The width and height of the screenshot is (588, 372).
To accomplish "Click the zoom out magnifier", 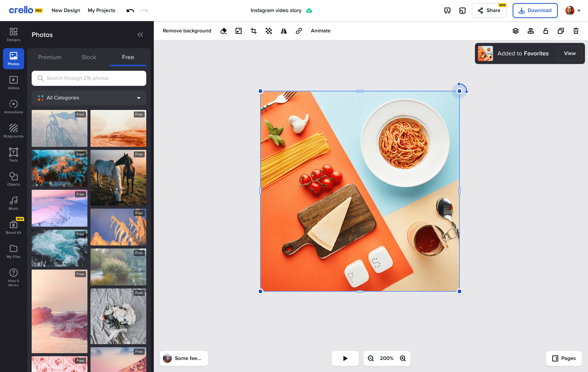I will tap(371, 358).
